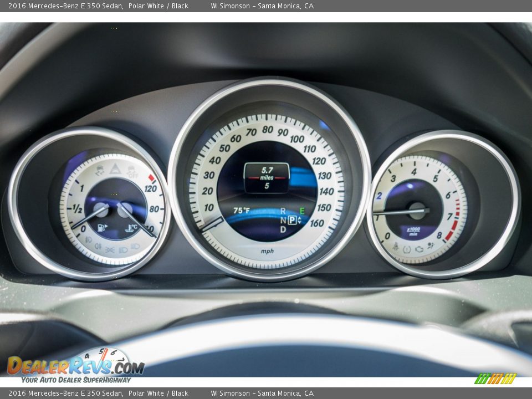Click the fuel pump icon on the fuel gauge

(x=101, y=228)
